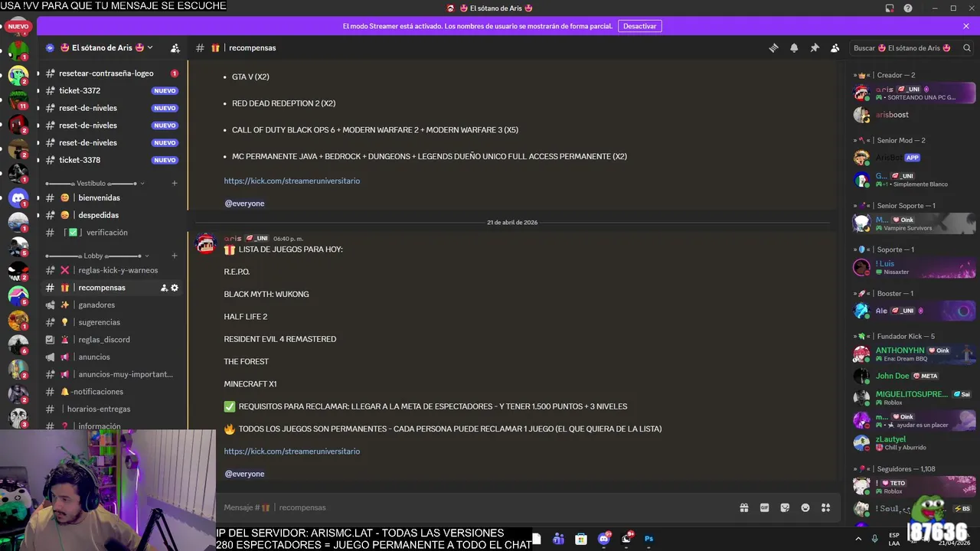Select member arisboost in Creador list

tap(915, 115)
